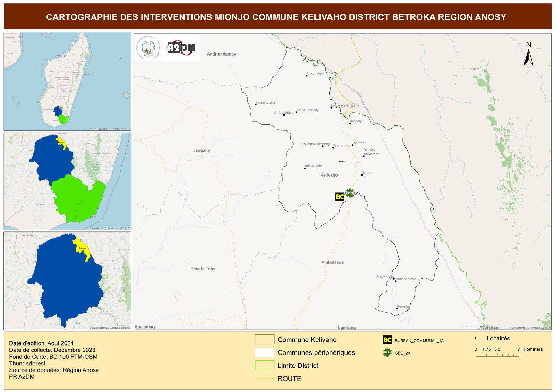Click the Lovokara-ambany locality label
The height and width of the screenshot is (392, 555).
(345, 105)
